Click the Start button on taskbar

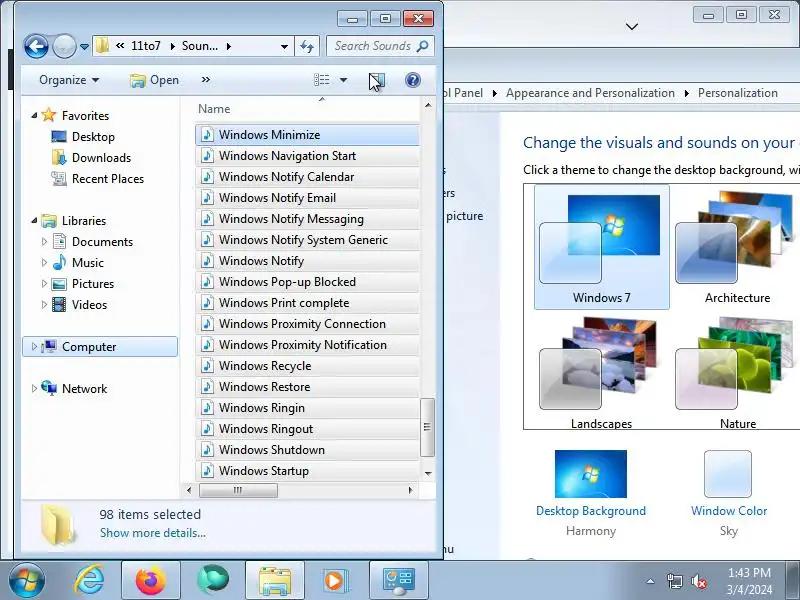pos(26,581)
